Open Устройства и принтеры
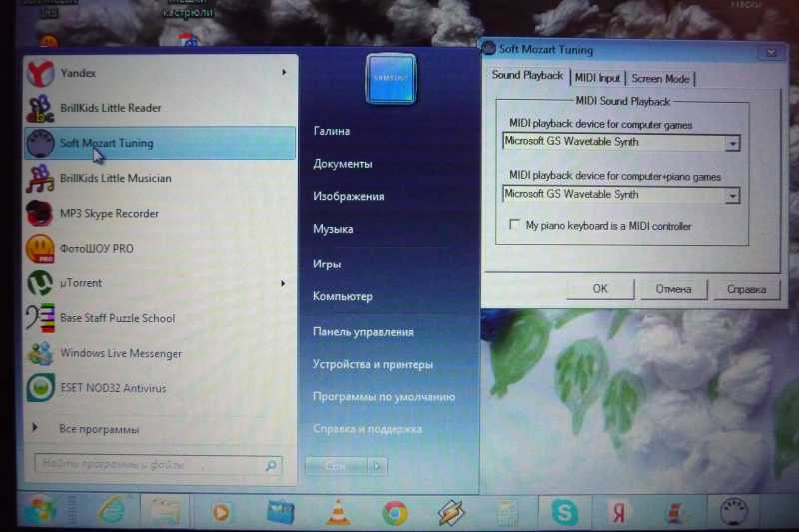This screenshot has height=532, width=799. coord(373,365)
